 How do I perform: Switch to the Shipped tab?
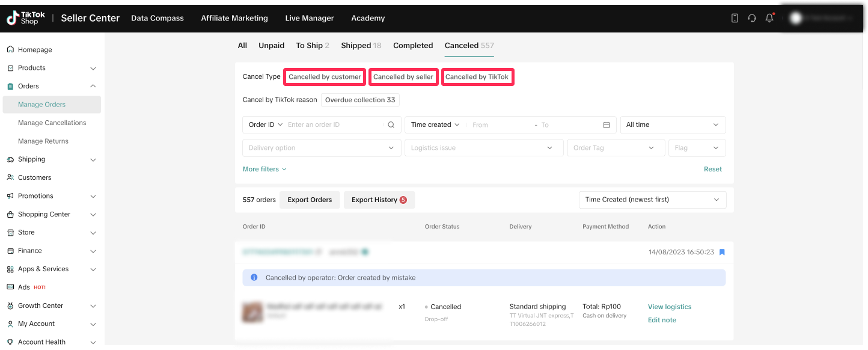pos(361,46)
